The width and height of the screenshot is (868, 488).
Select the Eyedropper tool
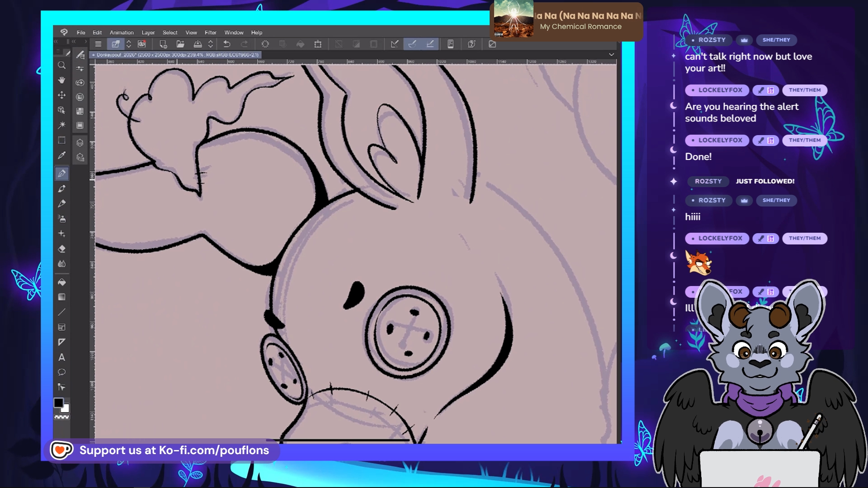point(61,155)
